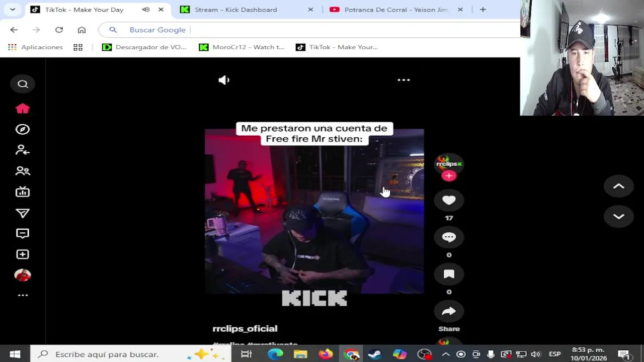Click the Upload plus icon in sidebar

[x=23, y=254]
